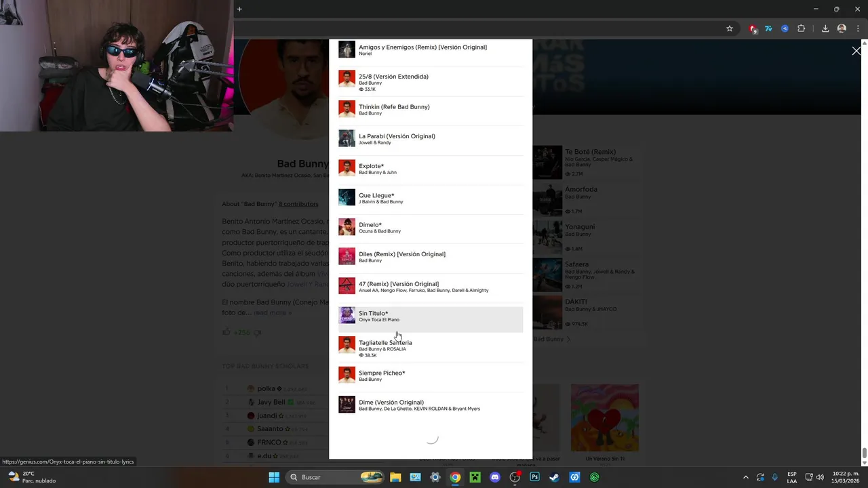The height and width of the screenshot is (488, 868).
Task: Open OBS Studio from the taskbar
Action: tap(515, 477)
